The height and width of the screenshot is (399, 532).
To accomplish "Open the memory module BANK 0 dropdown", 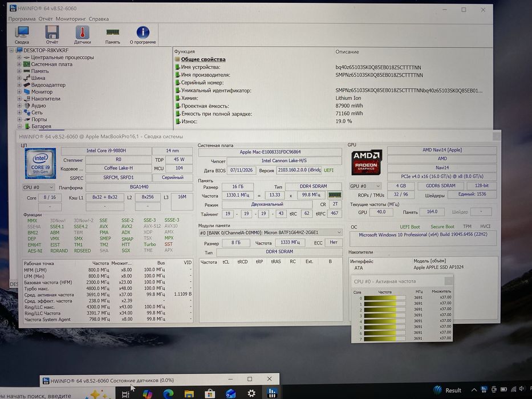I will point(270,233).
